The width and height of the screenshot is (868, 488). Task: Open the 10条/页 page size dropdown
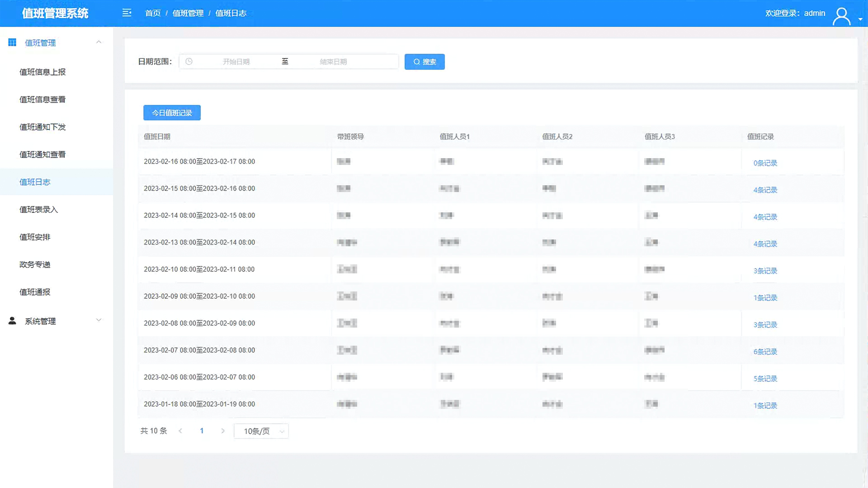(x=261, y=431)
